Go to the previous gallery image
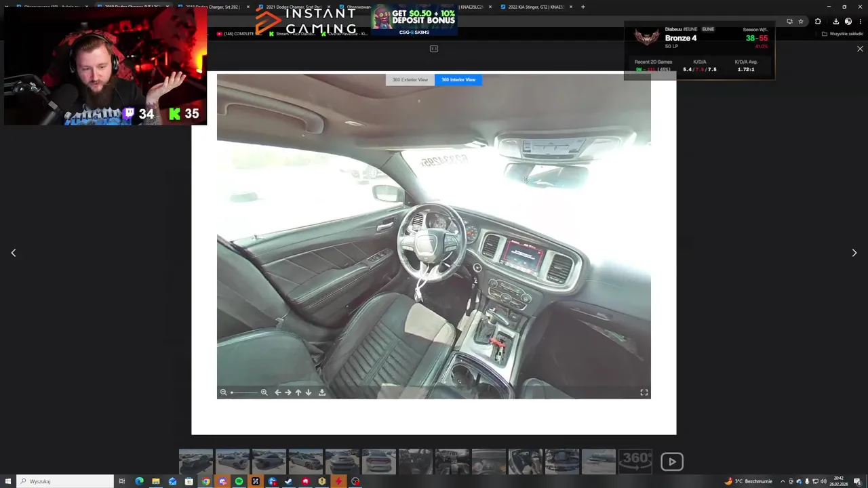 (14, 253)
